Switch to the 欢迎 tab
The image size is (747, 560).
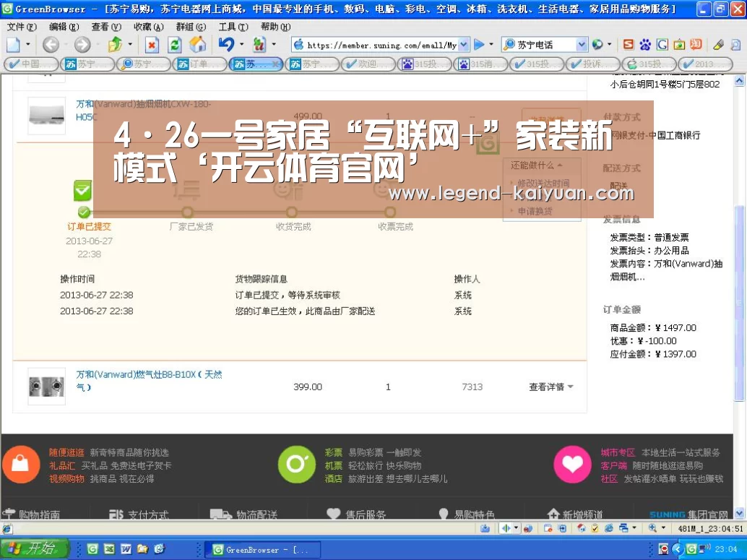(368, 64)
